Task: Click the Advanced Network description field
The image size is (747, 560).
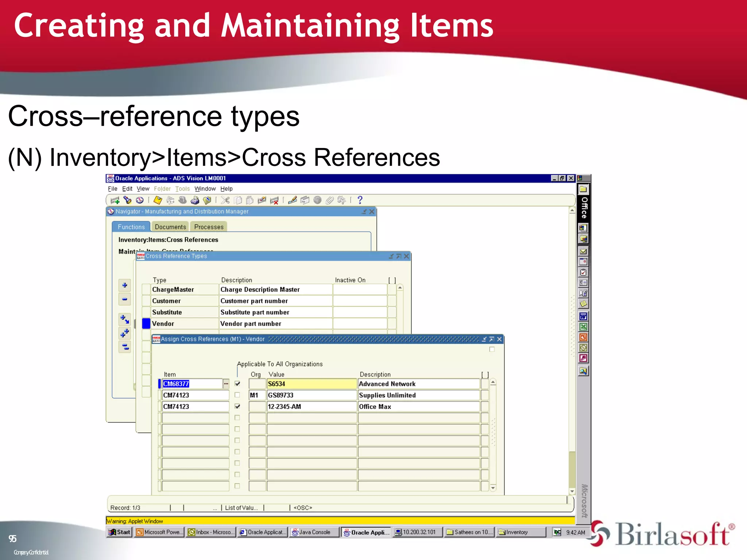Action: 419,384
